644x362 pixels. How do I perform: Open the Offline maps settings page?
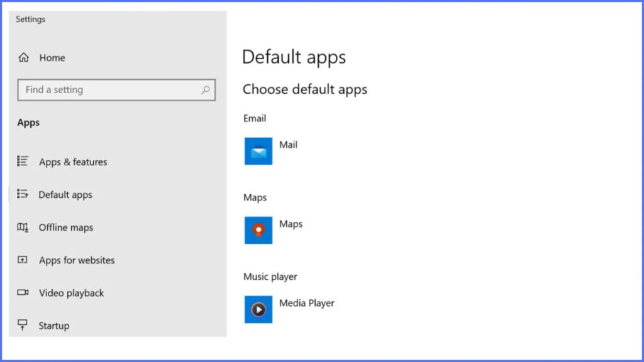pos(66,228)
